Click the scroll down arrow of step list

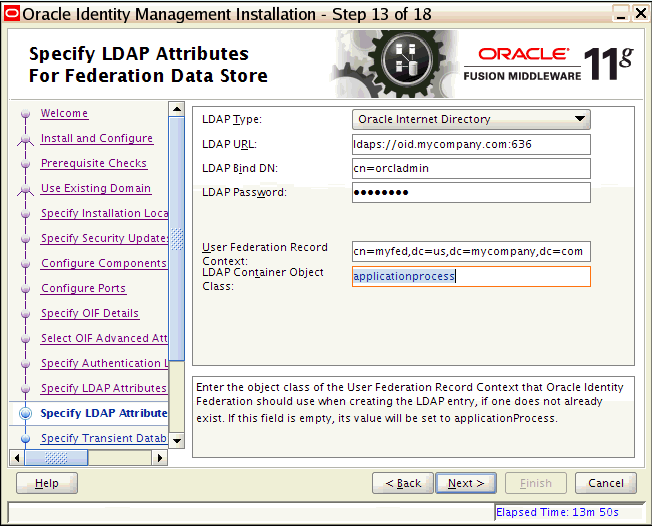(x=177, y=440)
